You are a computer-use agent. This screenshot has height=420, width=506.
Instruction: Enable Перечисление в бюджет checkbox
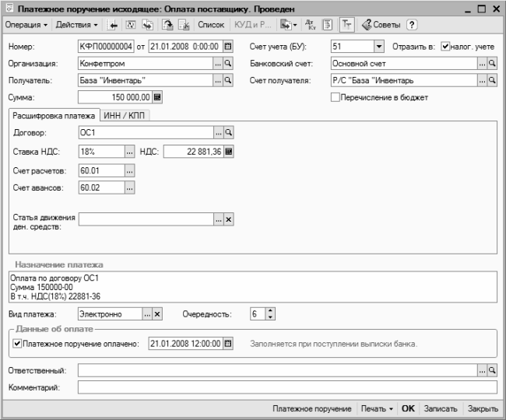(x=335, y=97)
